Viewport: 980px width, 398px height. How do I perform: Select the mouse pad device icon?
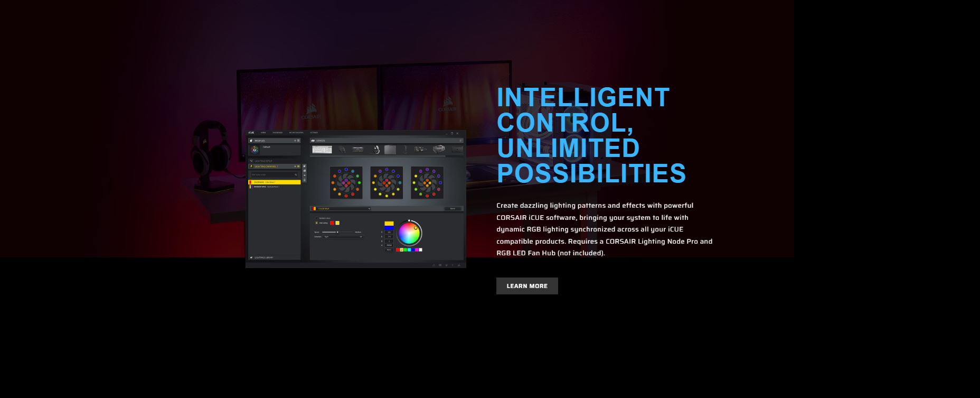tap(390, 150)
